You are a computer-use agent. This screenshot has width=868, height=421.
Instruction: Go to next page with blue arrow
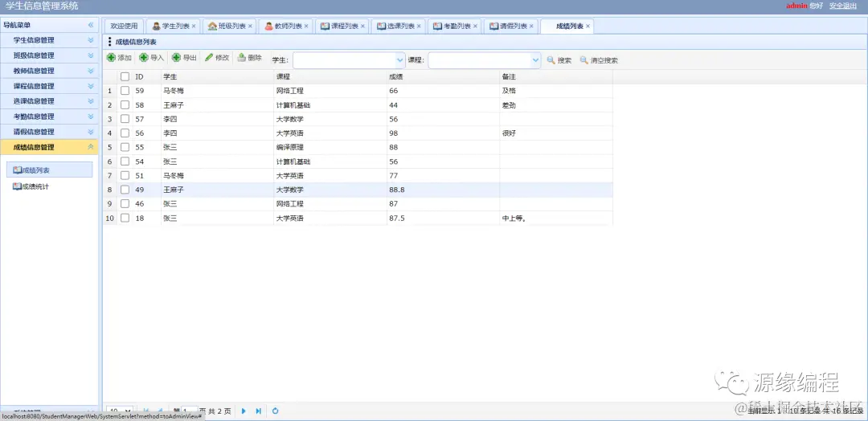point(244,411)
